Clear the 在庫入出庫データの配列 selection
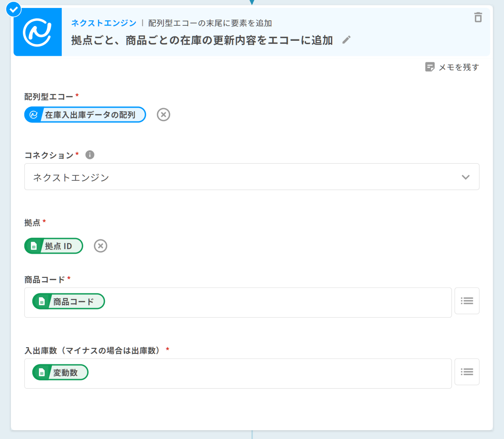Image resolution: width=504 pixels, height=439 pixels. pos(163,114)
